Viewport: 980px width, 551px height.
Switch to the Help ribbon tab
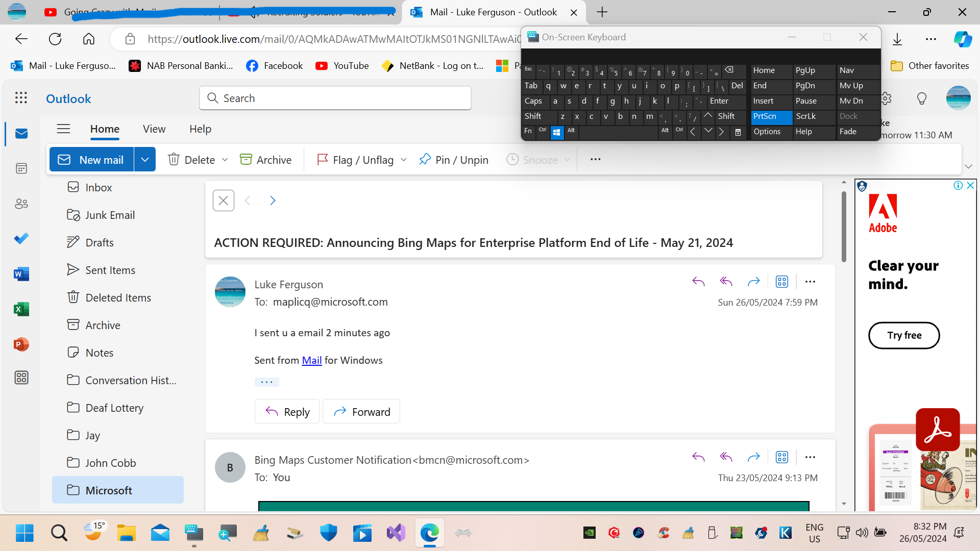[x=200, y=129]
